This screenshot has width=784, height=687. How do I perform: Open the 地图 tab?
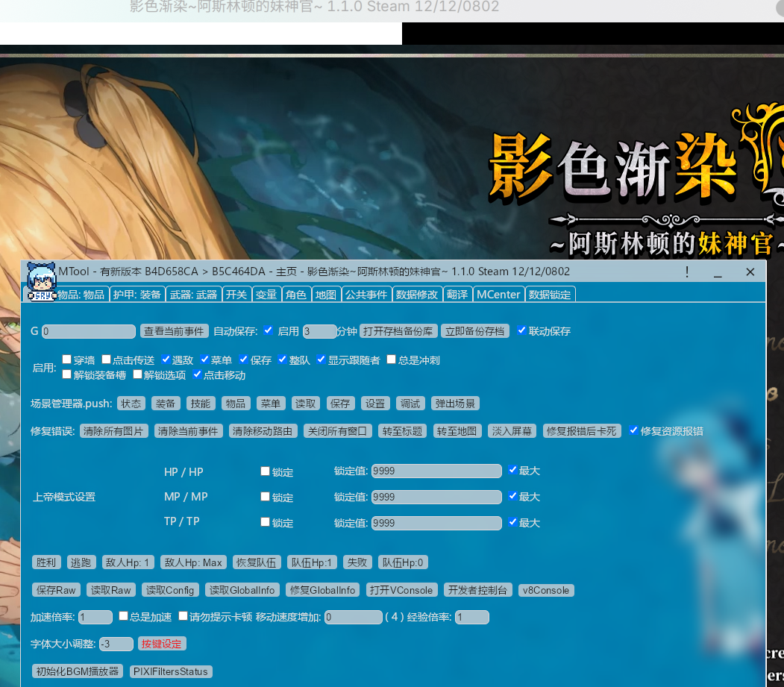point(326,294)
